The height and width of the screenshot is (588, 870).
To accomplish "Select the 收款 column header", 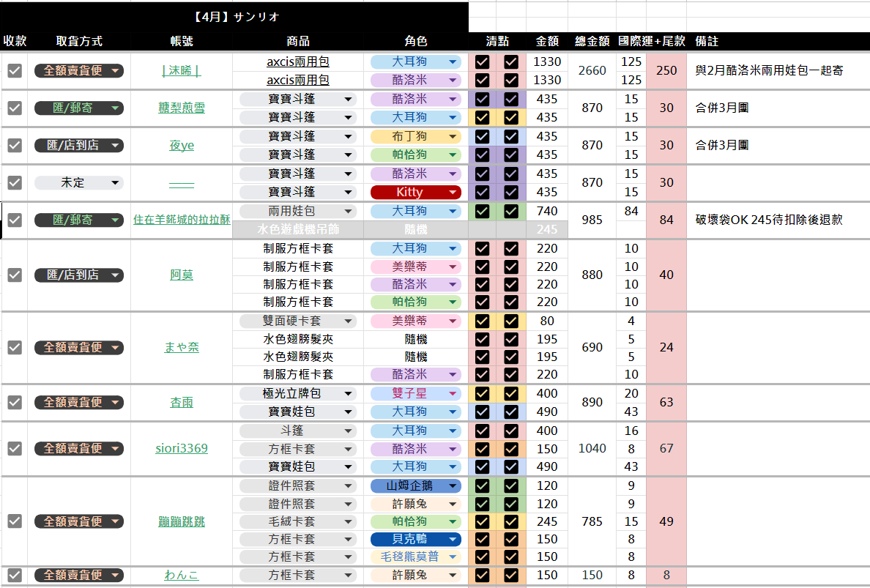I will (15, 41).
